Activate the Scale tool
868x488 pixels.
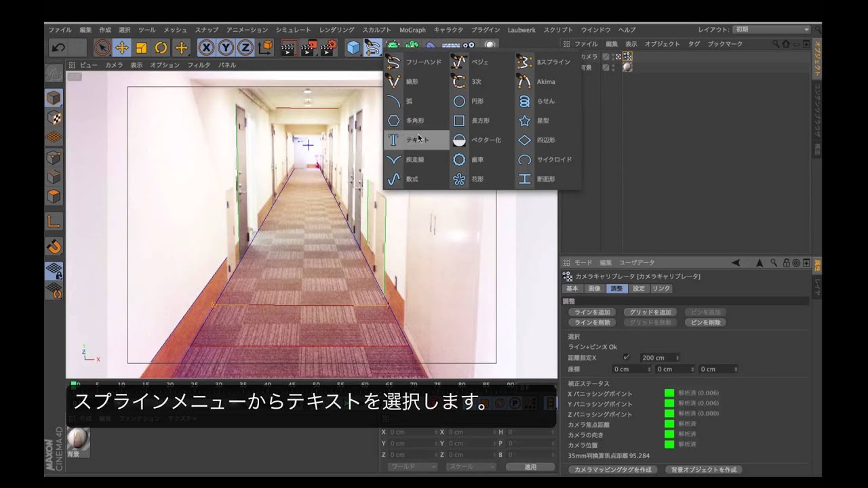[142, 47]
